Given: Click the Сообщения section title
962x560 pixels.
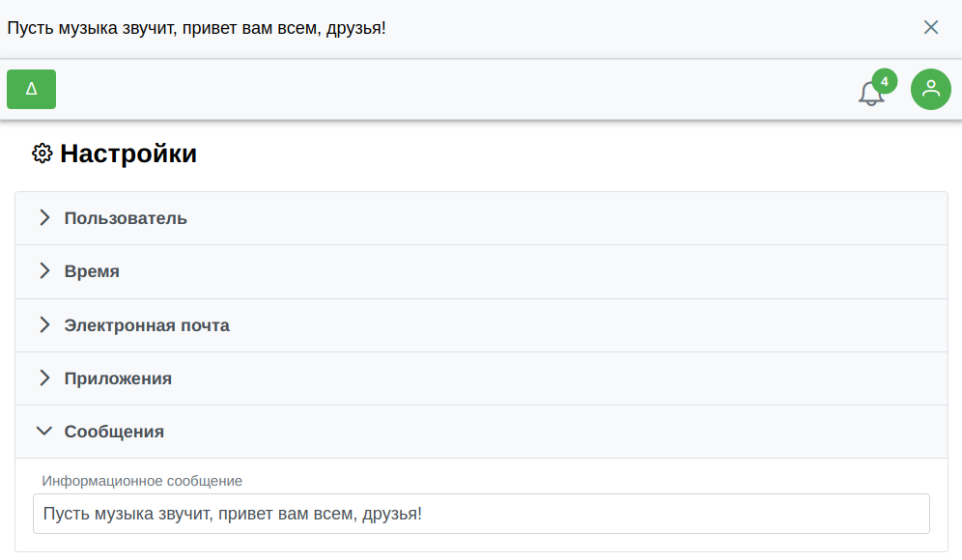Looking at the screenshot, I should point(114,432).
